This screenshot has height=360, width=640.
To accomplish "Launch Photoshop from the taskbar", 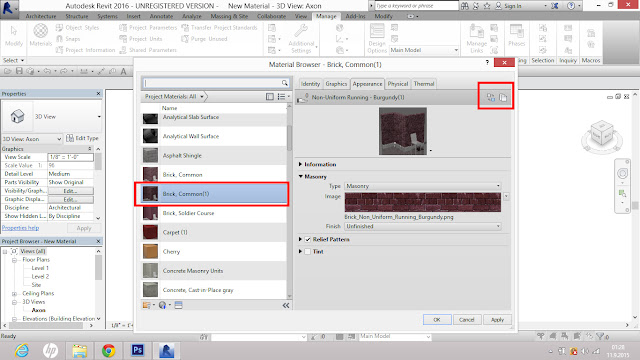I will [x=138, y=350].
